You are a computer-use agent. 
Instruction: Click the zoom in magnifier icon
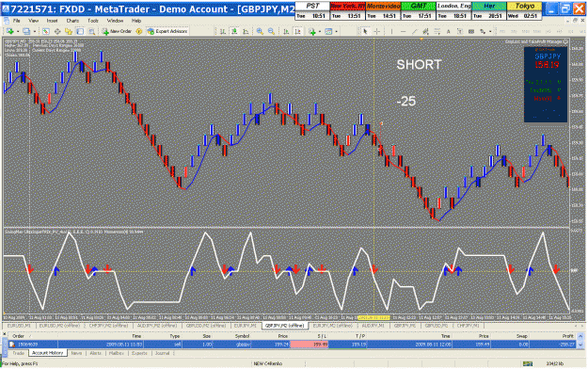pyautogui.click(x=260, y=31)
